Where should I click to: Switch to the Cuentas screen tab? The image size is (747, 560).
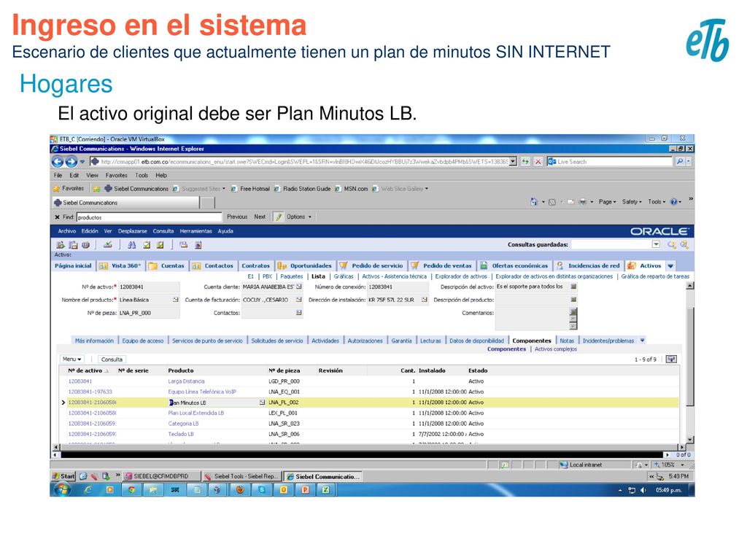[x=167, y=265]
